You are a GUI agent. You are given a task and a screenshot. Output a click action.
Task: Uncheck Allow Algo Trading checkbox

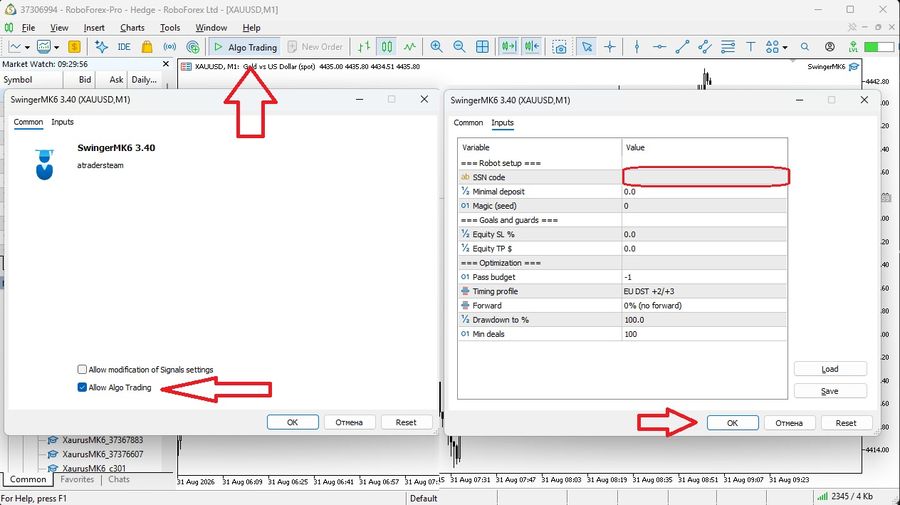pos(82,387)
